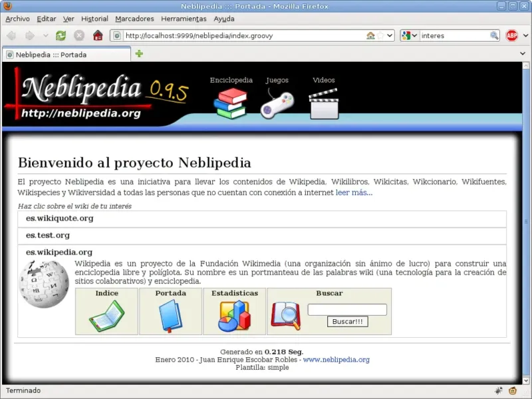The height and width of the screenshot is (399, 532).
Task: Select the Neblipedia ::: Portada tab
Action: (x=66, y=55)
